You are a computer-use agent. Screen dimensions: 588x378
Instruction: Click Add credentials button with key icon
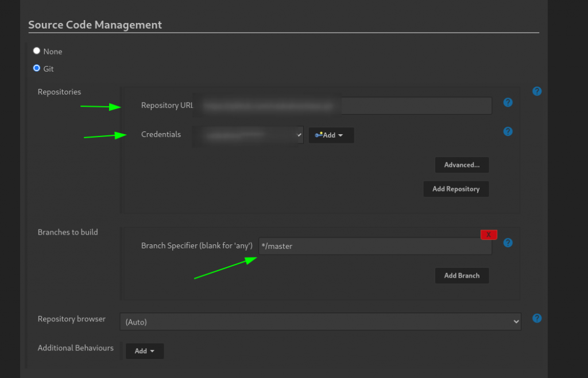click(331, 135)
